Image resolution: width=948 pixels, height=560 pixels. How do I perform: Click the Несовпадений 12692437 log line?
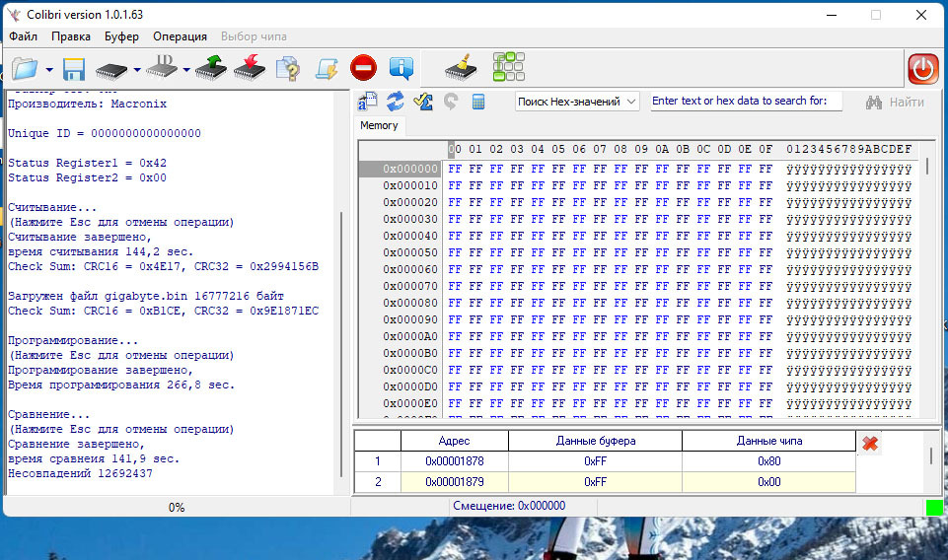tap(81, 473)
